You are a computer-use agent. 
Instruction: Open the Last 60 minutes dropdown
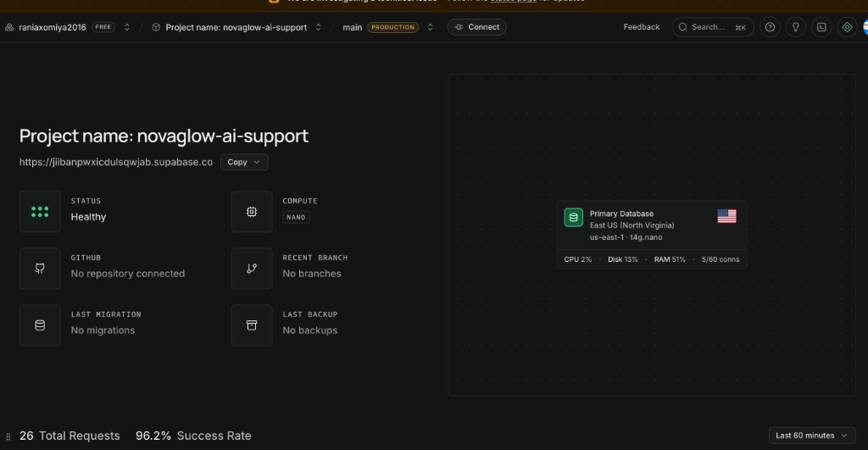click(811, 436)
